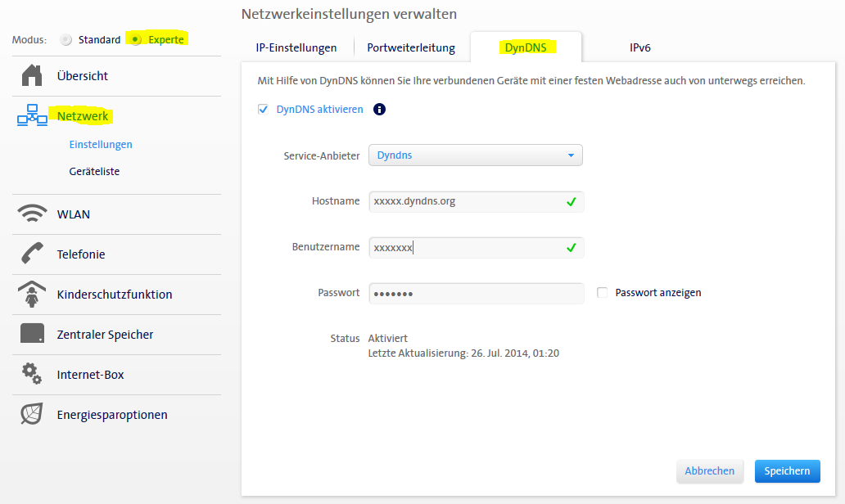Click the Internet-Box gears icon

(x=32, y=374)
